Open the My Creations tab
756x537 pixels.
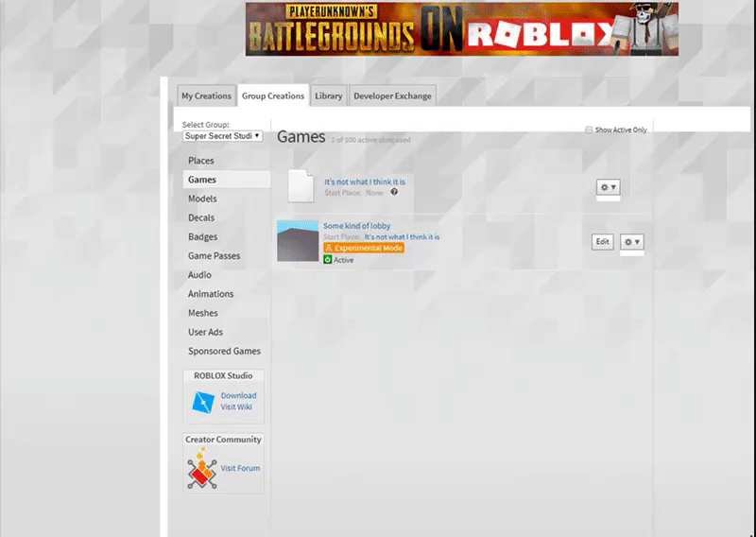[206, 95]
